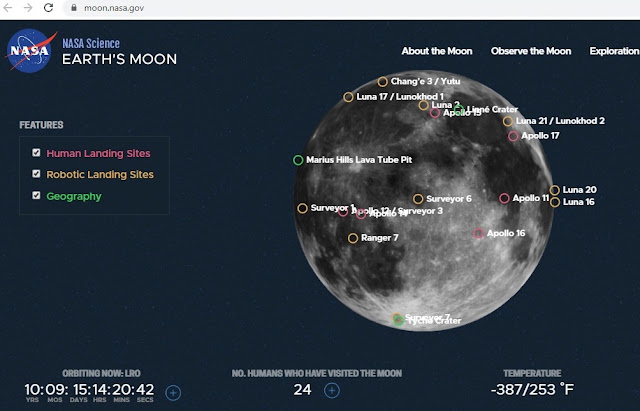Image resolution: width=640 pixels, height=411 pixels.
Task: Select the Luna 21 / Lunokhod 2 marker
Action: click(508, 121)
